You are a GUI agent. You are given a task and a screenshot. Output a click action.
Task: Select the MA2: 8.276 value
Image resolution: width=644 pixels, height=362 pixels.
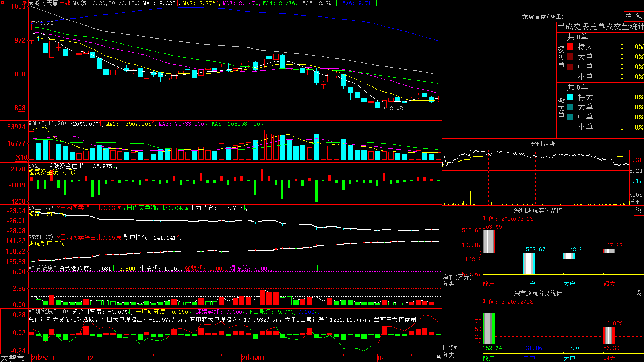(x=198, y=3)
